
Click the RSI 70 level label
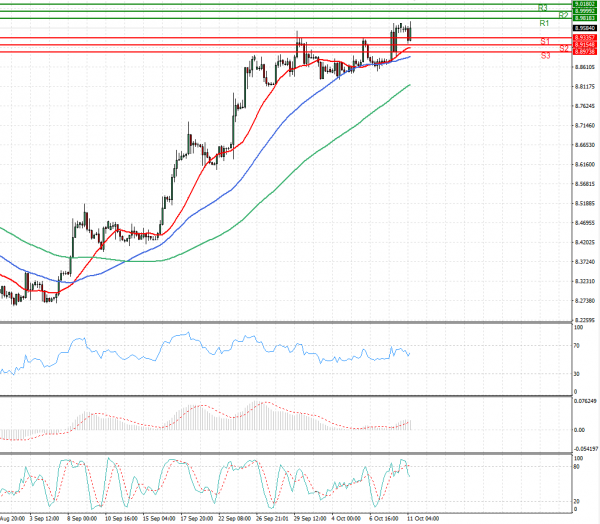pyautogui.click(x=577, y=346)
